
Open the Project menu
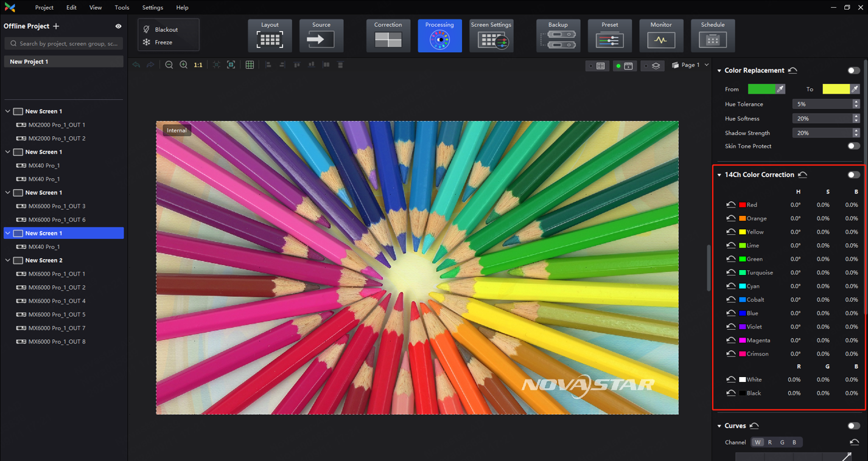point(44,7)
